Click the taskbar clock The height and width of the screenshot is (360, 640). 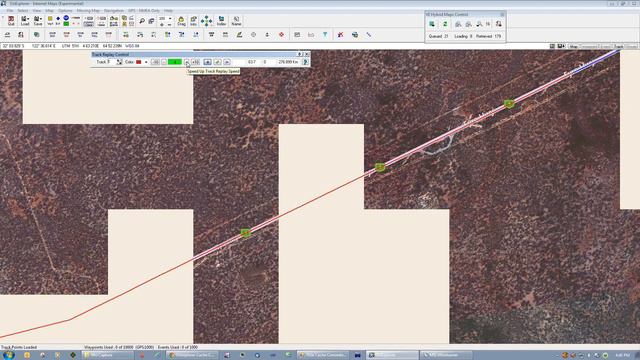[622, 356]
